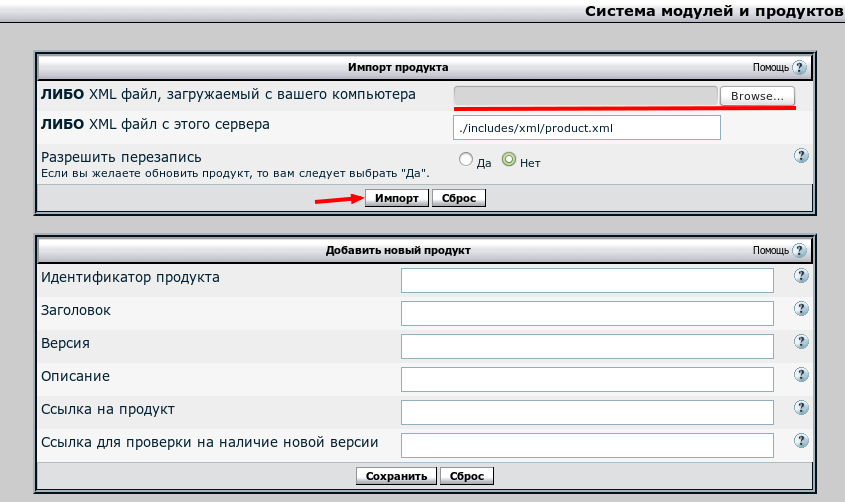This screenshot has width=845, height=502.
Task: Click the Версия input field
Action: 587,346
